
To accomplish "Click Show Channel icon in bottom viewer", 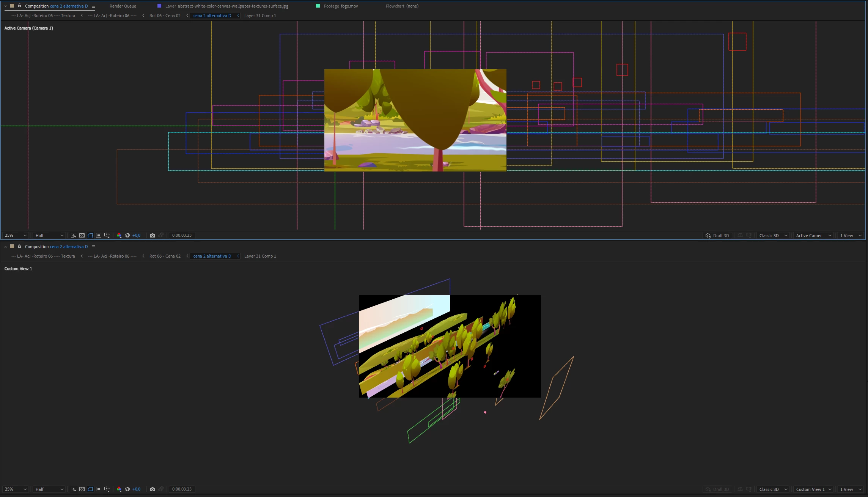I will [119, 489].
